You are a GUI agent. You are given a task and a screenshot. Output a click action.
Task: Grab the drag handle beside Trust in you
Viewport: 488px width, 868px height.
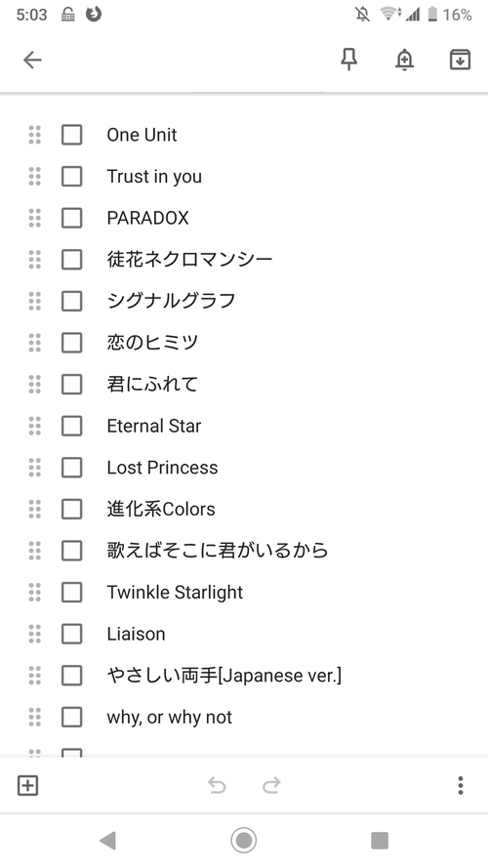click(35, 176)
